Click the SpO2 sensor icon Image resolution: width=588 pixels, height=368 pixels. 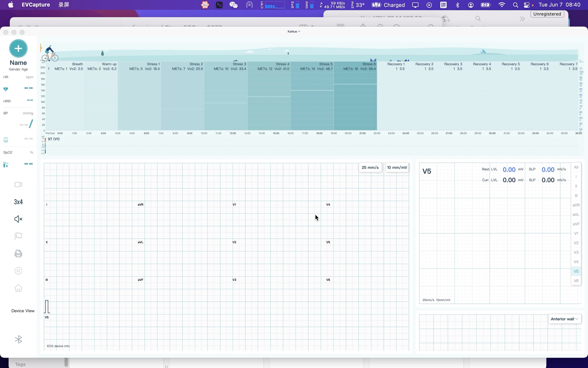(6, 165)
